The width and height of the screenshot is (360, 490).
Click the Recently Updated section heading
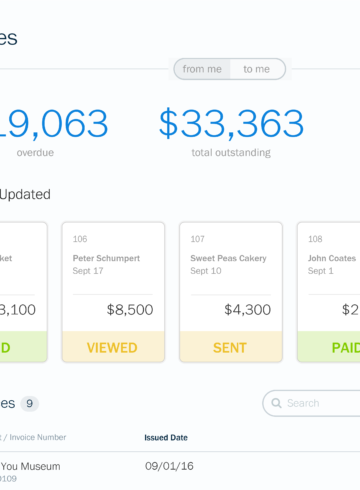tap(25, 194)
